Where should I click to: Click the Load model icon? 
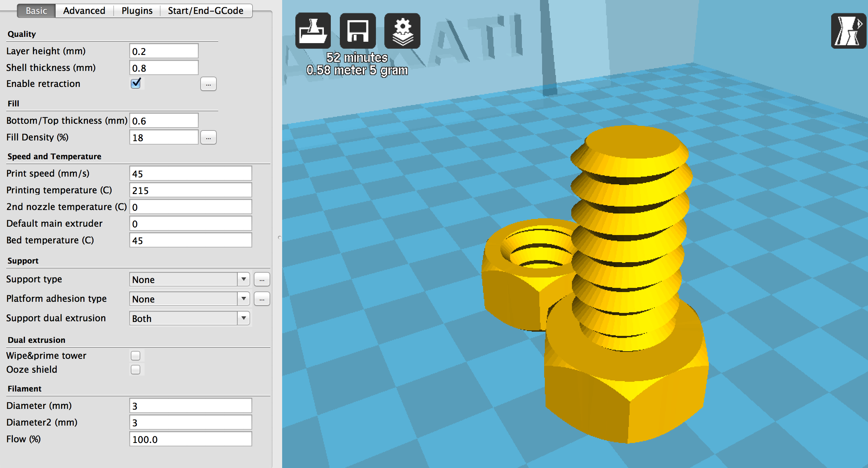(x=313, y=31)
